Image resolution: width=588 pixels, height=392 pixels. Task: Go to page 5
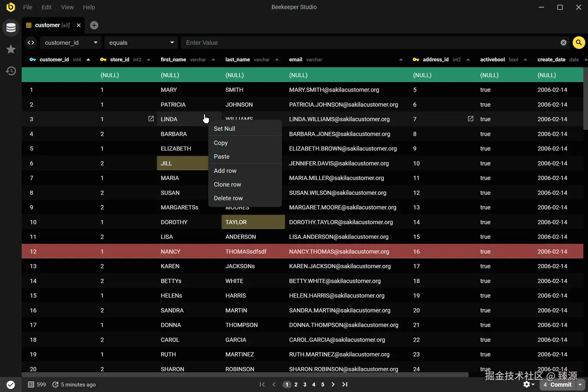pyautogui.click(x=323, y=385)
